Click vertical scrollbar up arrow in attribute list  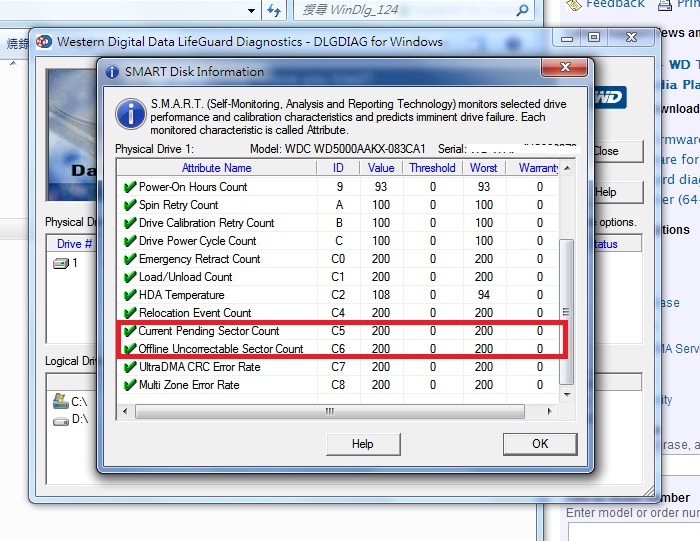(x=567, y=168)
